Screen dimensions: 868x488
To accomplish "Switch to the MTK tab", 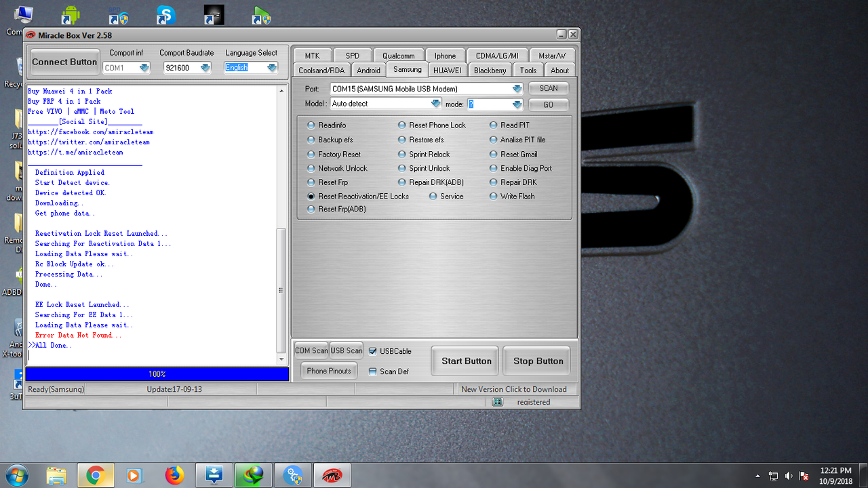I will (x=312, y=56).
